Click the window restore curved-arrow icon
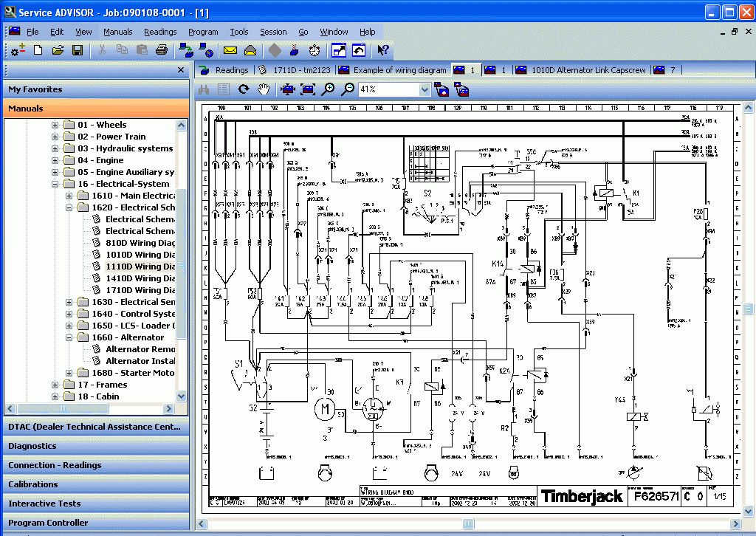 point(359,50)
